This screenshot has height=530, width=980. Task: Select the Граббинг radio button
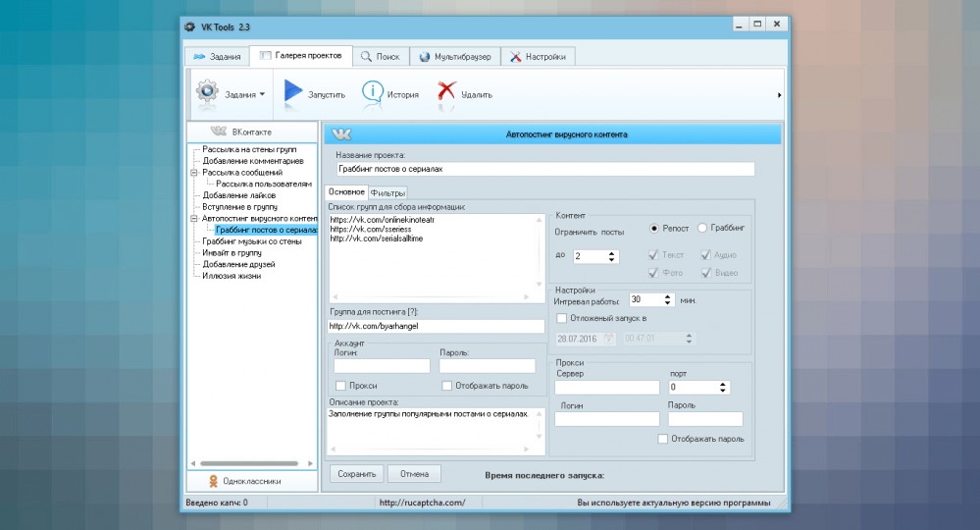(702, 228)
